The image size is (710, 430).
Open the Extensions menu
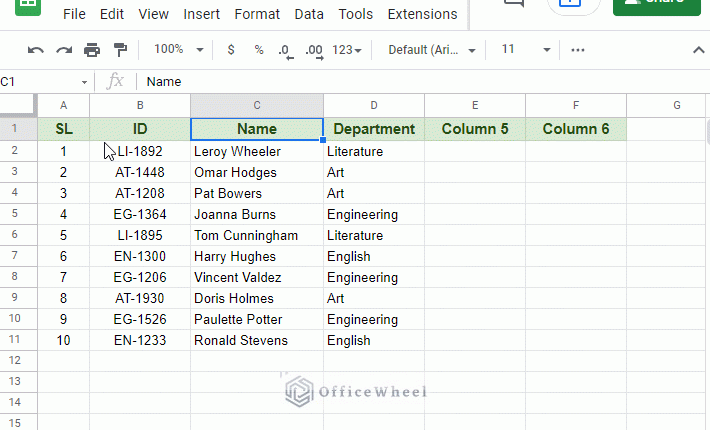[x=422, y=14]
